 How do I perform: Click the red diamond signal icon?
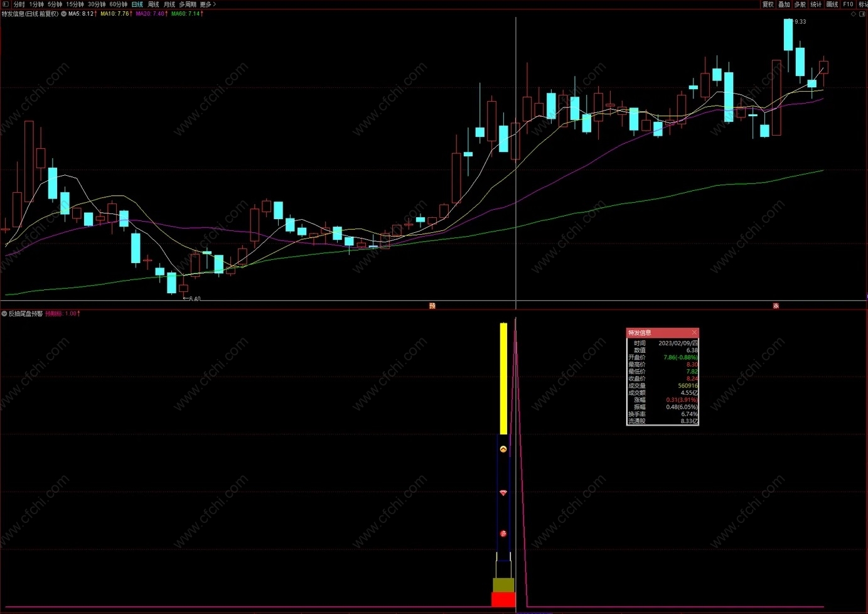pyautogui.click(x=503, y=493)
